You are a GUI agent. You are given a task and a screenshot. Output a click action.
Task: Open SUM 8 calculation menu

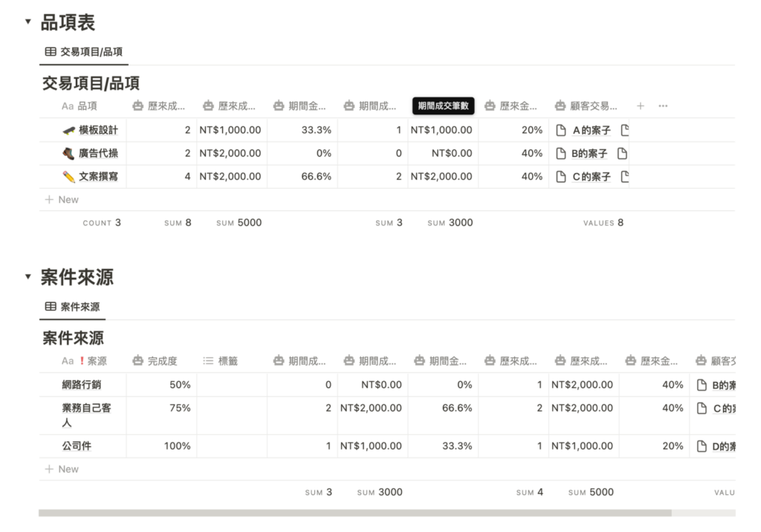(178, 223)
